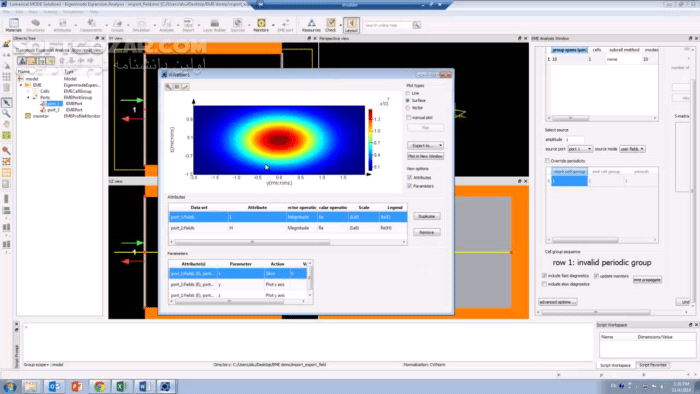Click the Analysis toolbar icon
Viewport: 700px width, 394px height.
click(x=167, y=25)
